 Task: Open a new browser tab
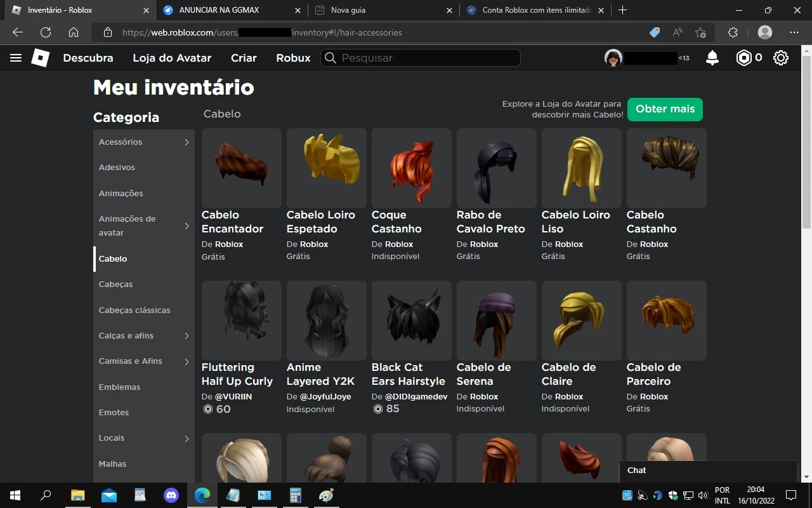click(x=622, y=10)
